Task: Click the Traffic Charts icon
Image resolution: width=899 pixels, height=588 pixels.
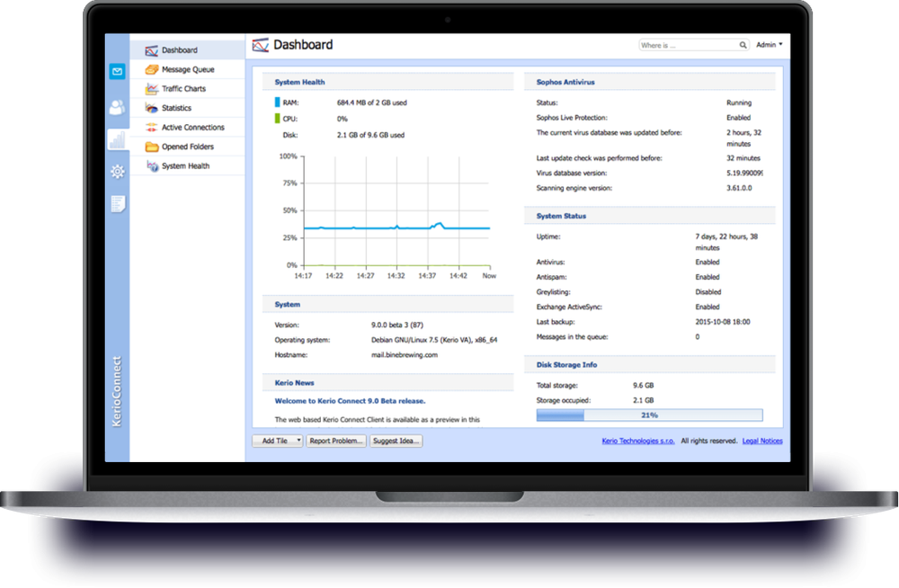Action: click(151, 89)
